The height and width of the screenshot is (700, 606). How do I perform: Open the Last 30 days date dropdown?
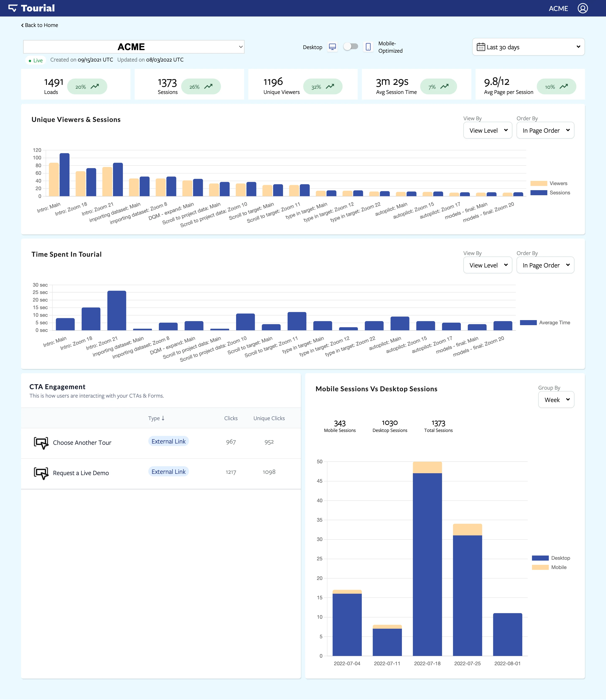pyautogui.click(x=528, y=47)
